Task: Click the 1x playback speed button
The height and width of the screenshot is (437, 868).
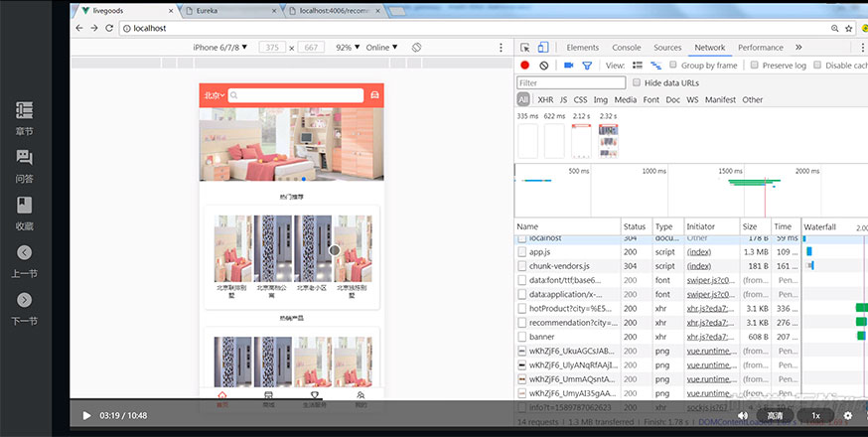Action: 815,415
